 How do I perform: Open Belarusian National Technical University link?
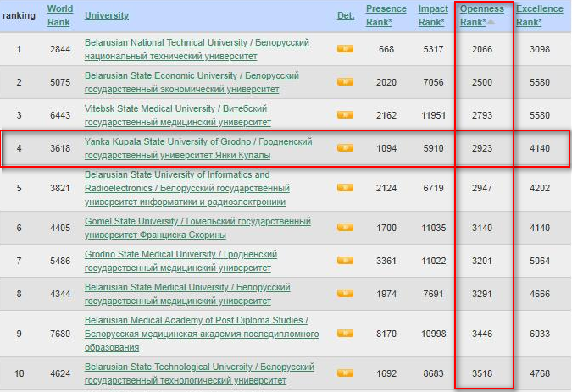[197, 49]
